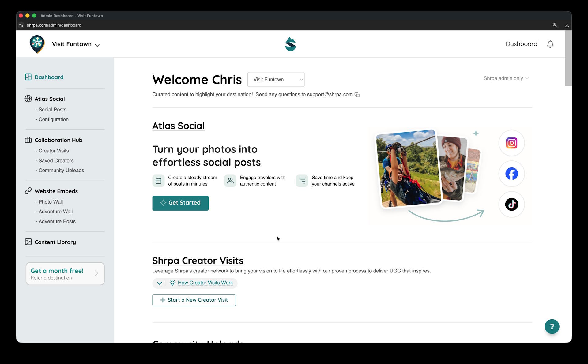This screenshot has height=364, width=588.
Task: Click the page vertical scrollbar thumb
Action: [x=568, y=58]
